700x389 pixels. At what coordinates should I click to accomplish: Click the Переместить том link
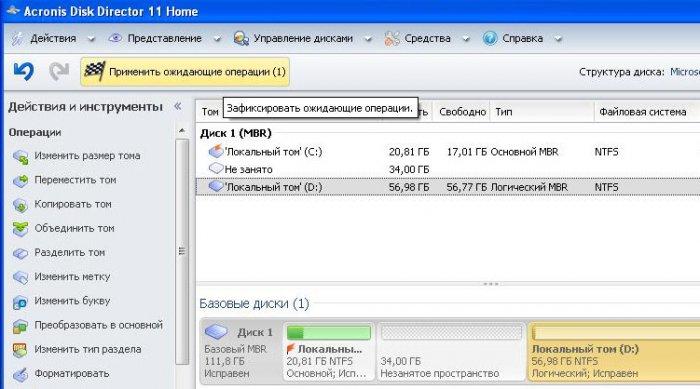[x=75, y=180]
